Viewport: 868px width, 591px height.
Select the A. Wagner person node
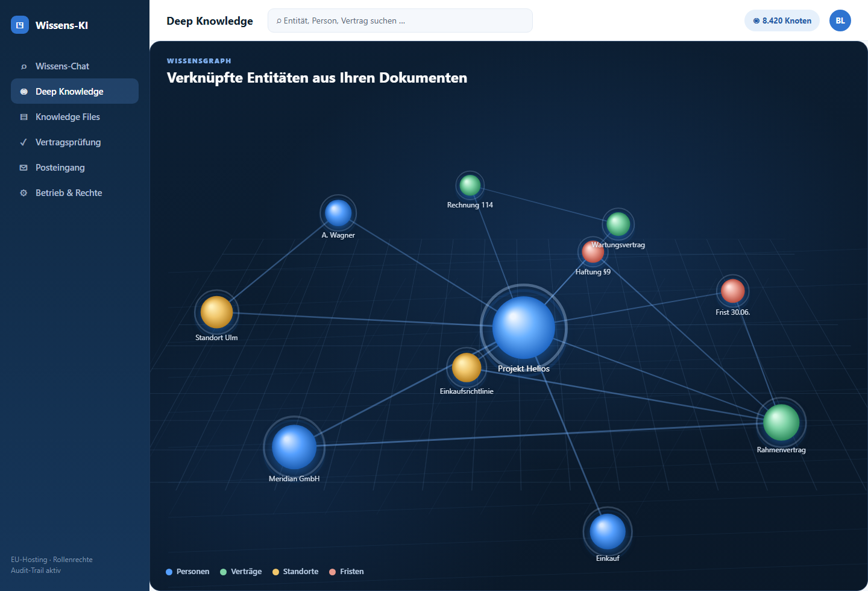[338, 213]
